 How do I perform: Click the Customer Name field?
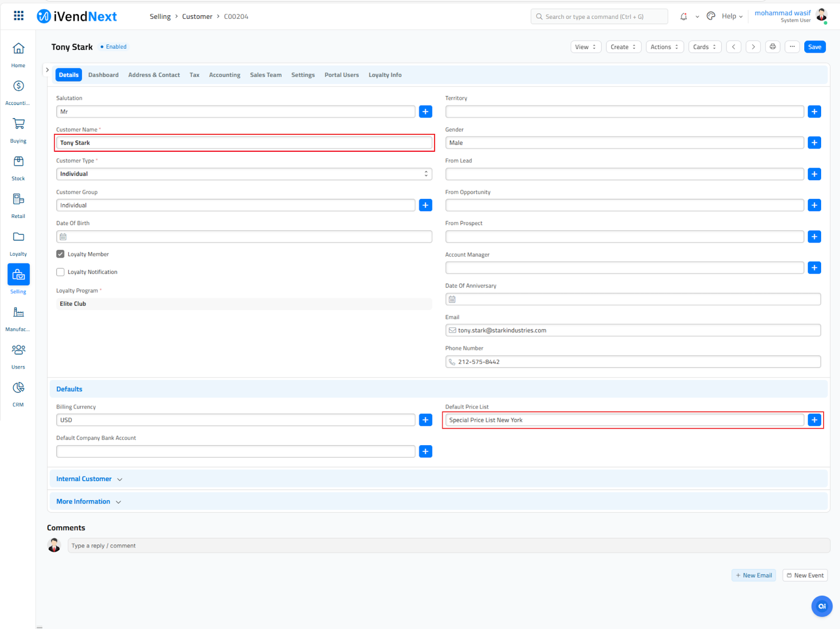[244, 143]
